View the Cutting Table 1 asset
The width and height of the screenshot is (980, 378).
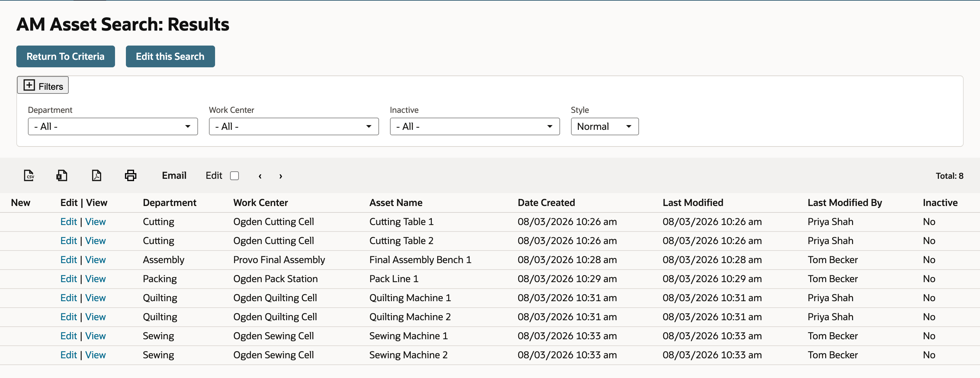coord(96,222)
